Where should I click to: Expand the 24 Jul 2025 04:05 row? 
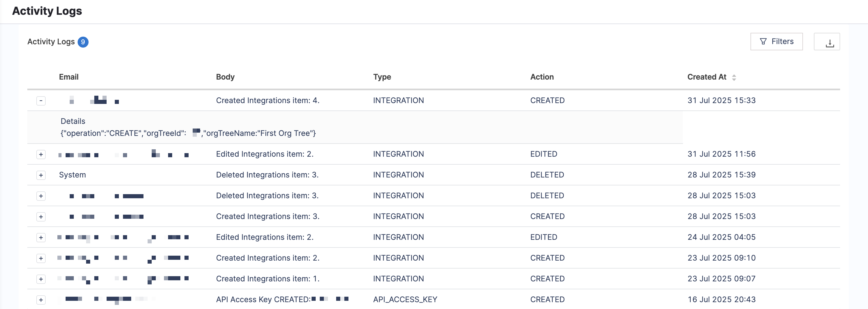[x=41, y=238]
